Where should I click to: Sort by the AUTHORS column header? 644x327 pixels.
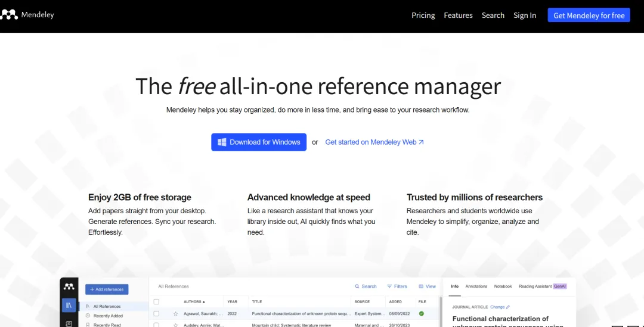tap(194, 301)
